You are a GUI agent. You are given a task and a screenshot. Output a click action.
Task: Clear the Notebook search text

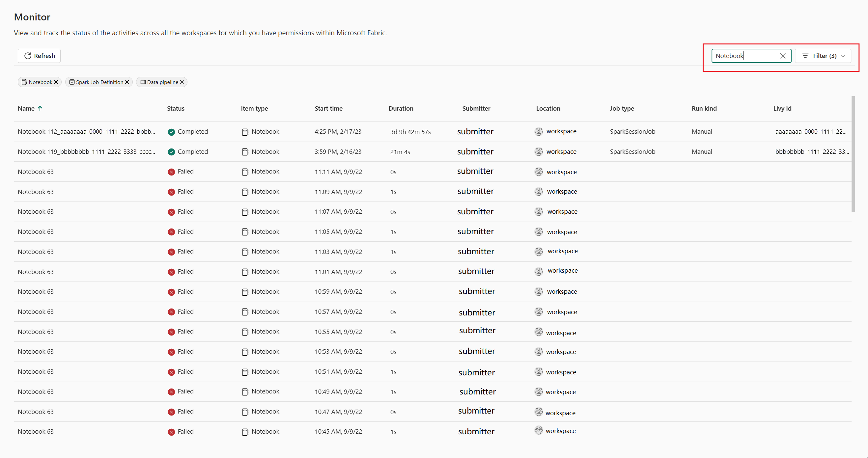782,56
